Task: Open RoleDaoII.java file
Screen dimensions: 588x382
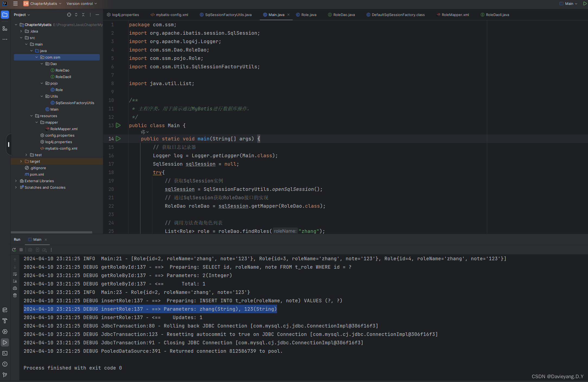Action: (x=497, y=15)
